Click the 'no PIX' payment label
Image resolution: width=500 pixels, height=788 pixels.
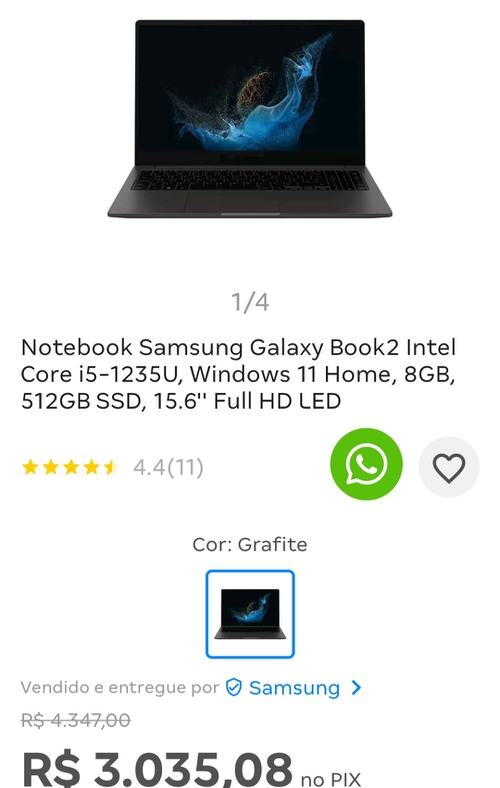click(331, 779)
